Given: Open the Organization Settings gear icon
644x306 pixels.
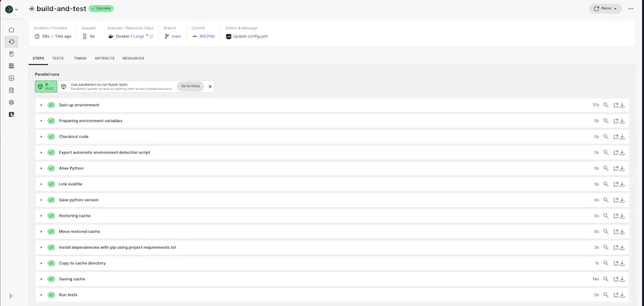Looking at the screenshot, I should pos(12,102).
